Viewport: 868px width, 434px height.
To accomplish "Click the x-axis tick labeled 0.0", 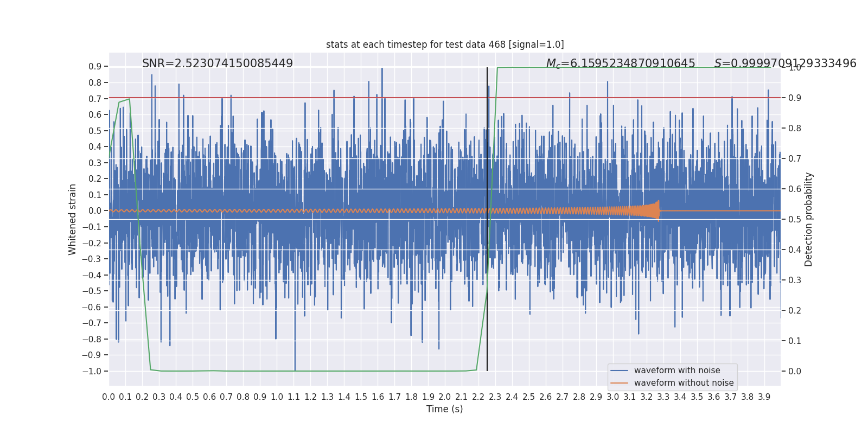I will click(108, 397).
